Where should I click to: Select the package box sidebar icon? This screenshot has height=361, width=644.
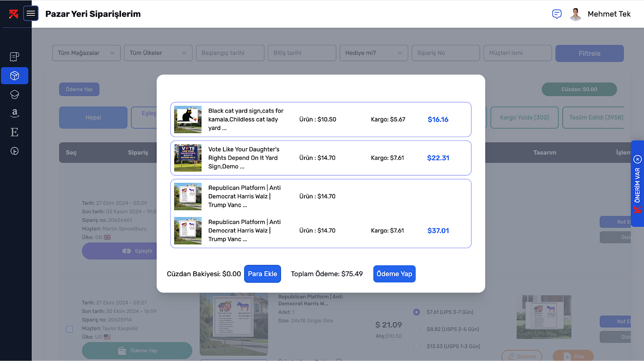15,76
